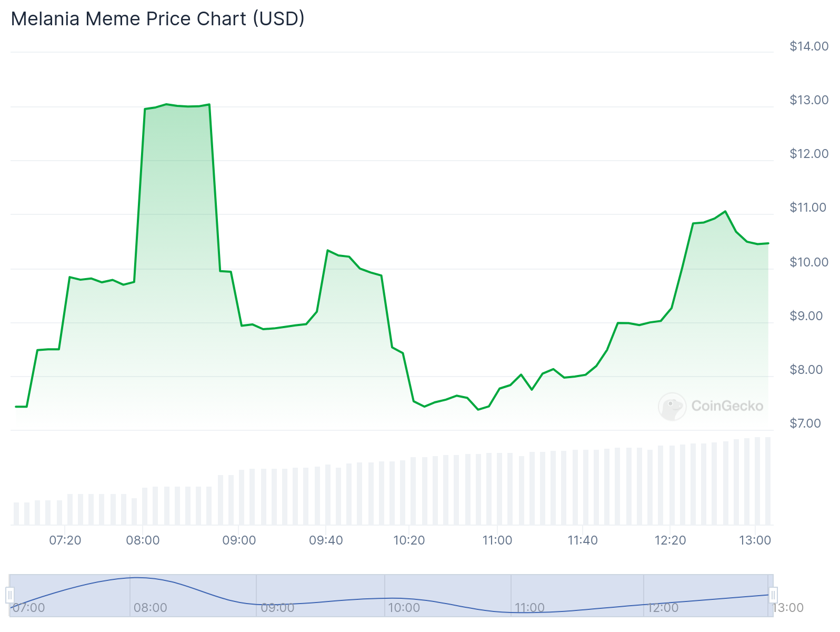
Task: Click the 11:00 label in the navigator
Action: pyautogui.click(x=530, y=607)
